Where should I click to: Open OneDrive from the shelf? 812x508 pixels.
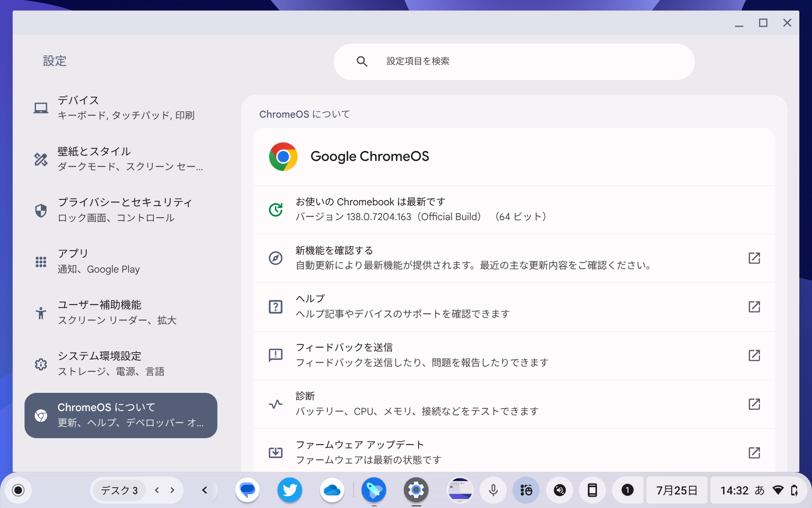pos(332,490)
